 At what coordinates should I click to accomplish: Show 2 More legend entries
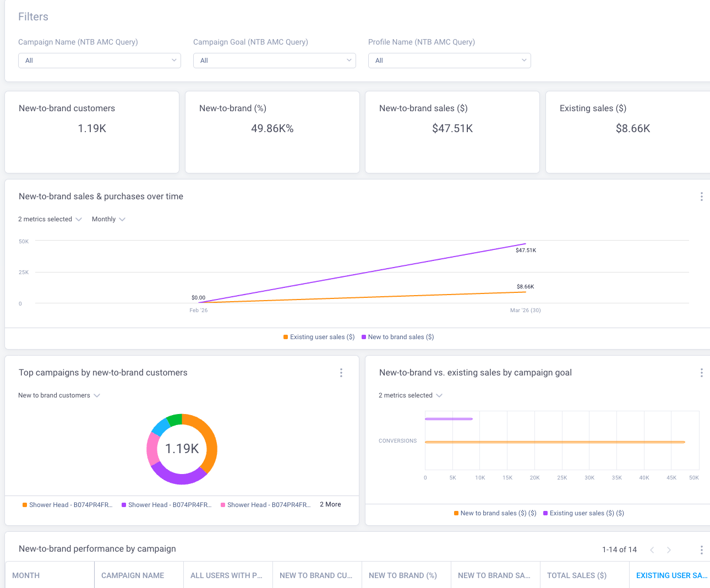(x=330, y=504)
